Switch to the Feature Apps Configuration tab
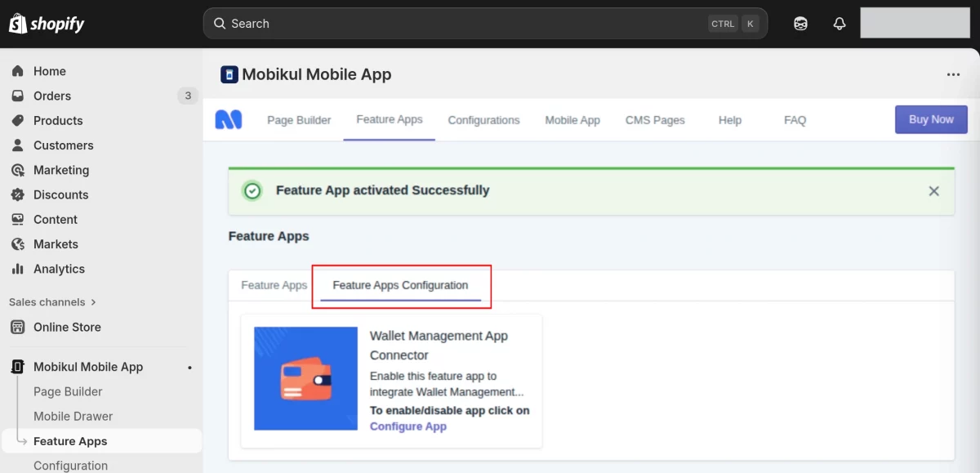This screenshot has width=980, height=473. [400, 285]
